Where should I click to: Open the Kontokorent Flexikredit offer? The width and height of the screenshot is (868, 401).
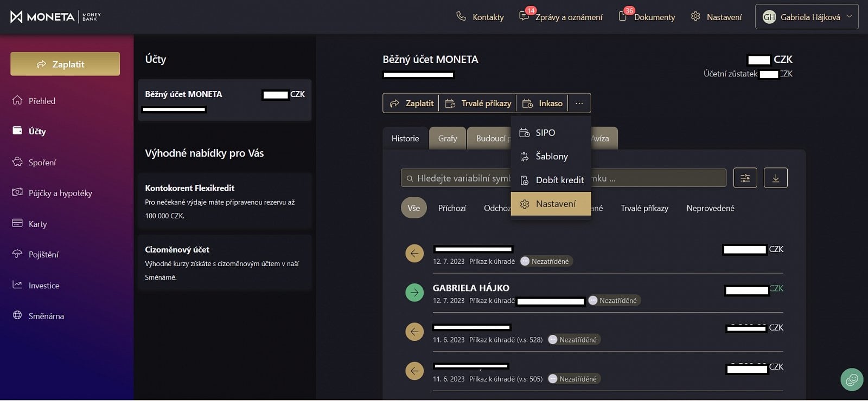pyautogui.click(x=225, y=201)
